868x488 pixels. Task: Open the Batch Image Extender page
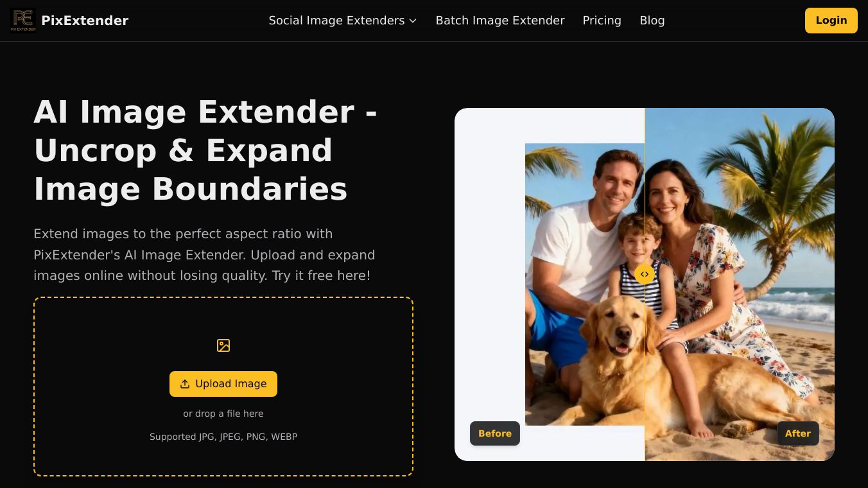click(x=500, y=21)
